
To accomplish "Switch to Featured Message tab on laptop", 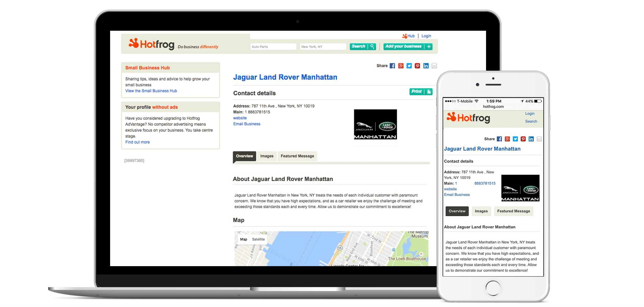I will [297, 156].
